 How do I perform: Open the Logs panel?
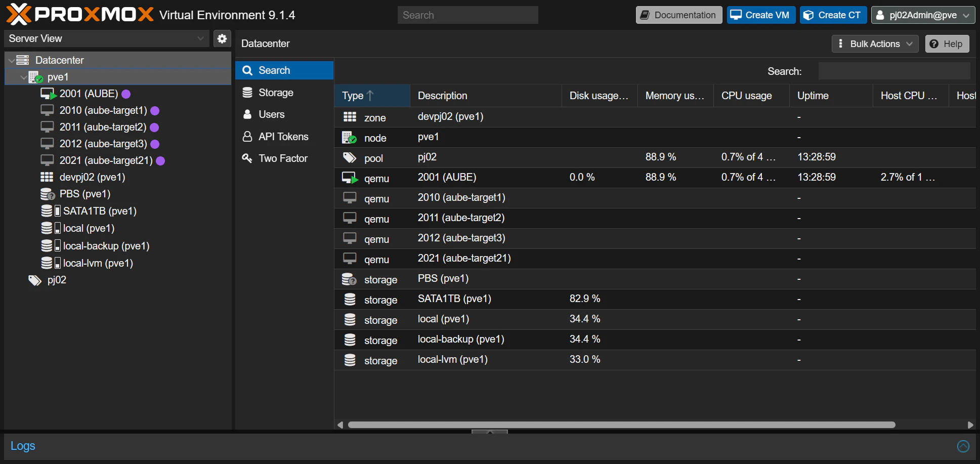[23, 446]
